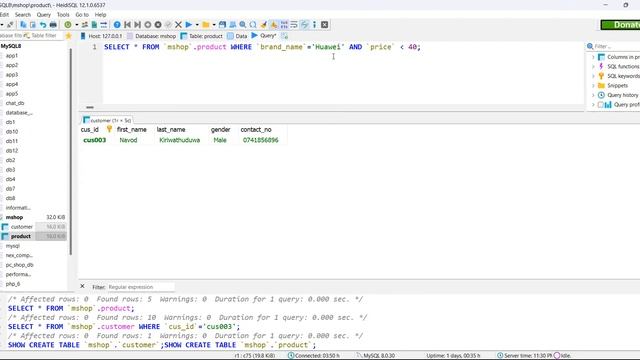
Task: Switch to the Host: 127.0.0.1 tab
Action: coord(101,36)
